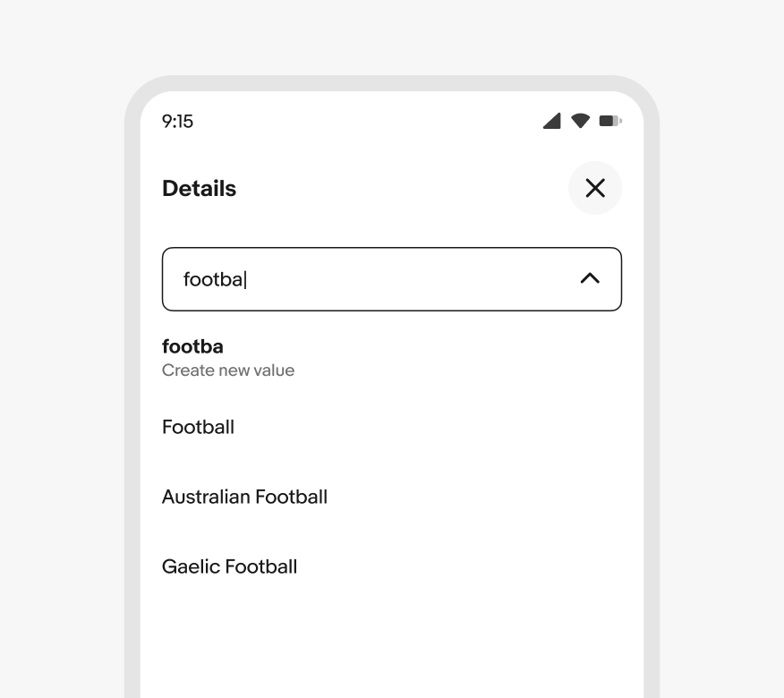This screenshot has width=784, height=698.
Task: Tap the word "Gaelic" in the suggestion list
Action: coord(191,566)
